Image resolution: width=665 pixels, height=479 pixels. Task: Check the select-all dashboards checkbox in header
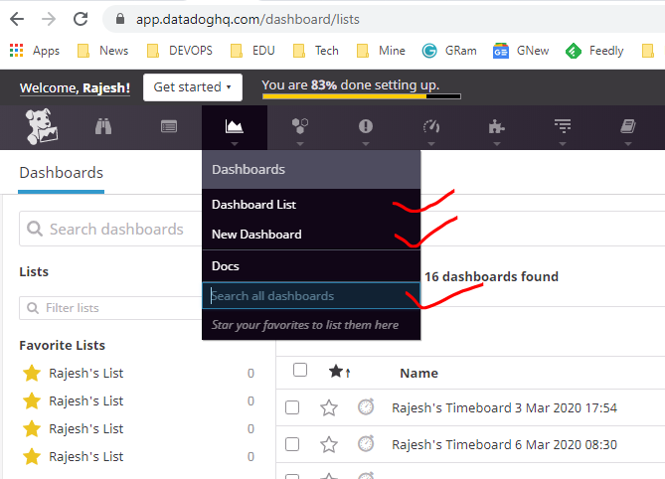point(300,371)
